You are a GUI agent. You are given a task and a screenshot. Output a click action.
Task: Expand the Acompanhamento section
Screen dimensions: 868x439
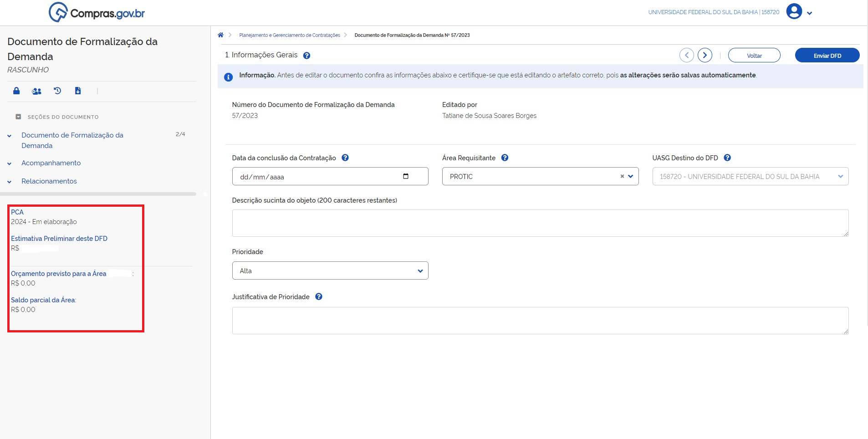coord(51,163)
